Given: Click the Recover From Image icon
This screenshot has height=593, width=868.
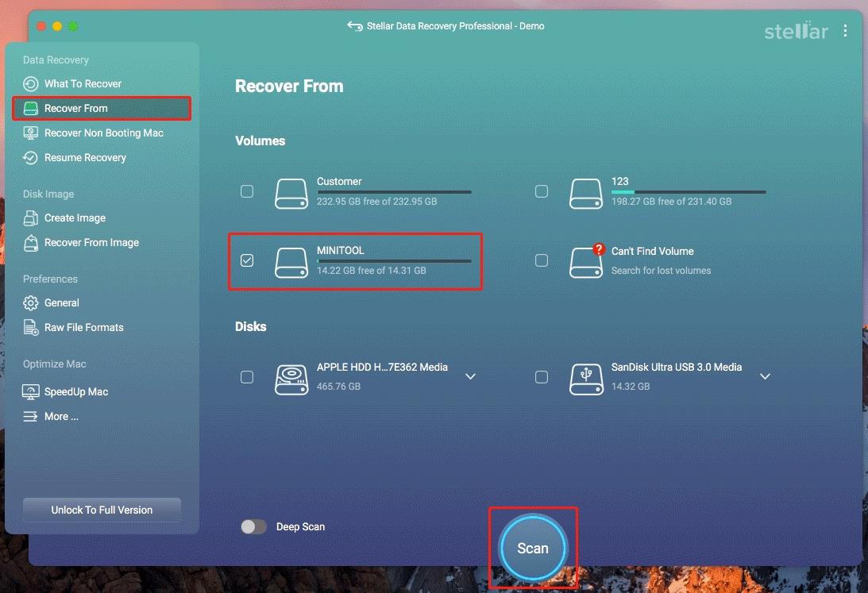Looking at the screenshot, I should coord(31,242).
